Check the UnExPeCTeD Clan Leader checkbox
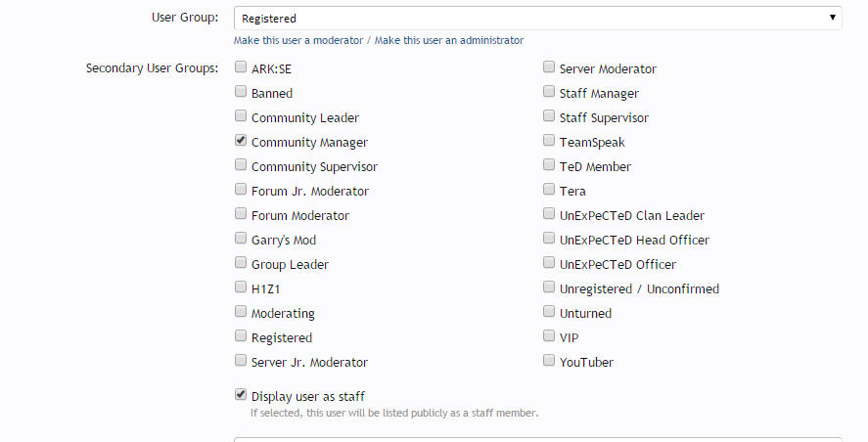Image resolution: width=868 pixels, height=442 pixels. (549, 214)
